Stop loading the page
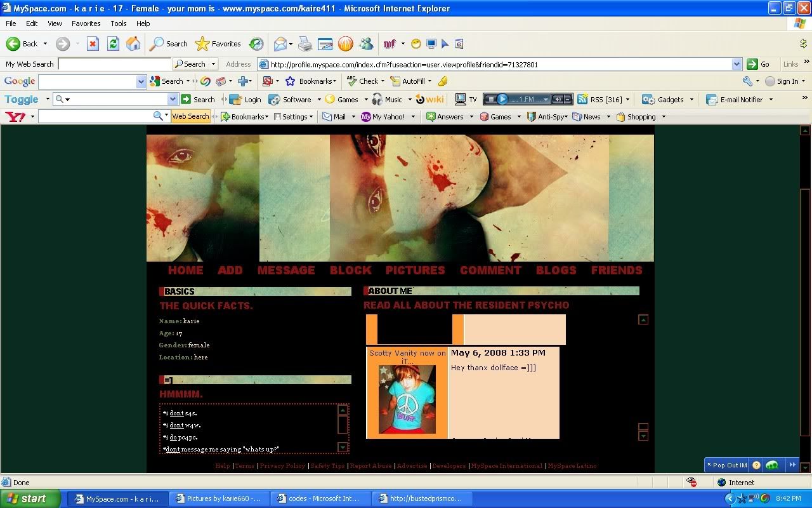 click(x=93, y=44)
